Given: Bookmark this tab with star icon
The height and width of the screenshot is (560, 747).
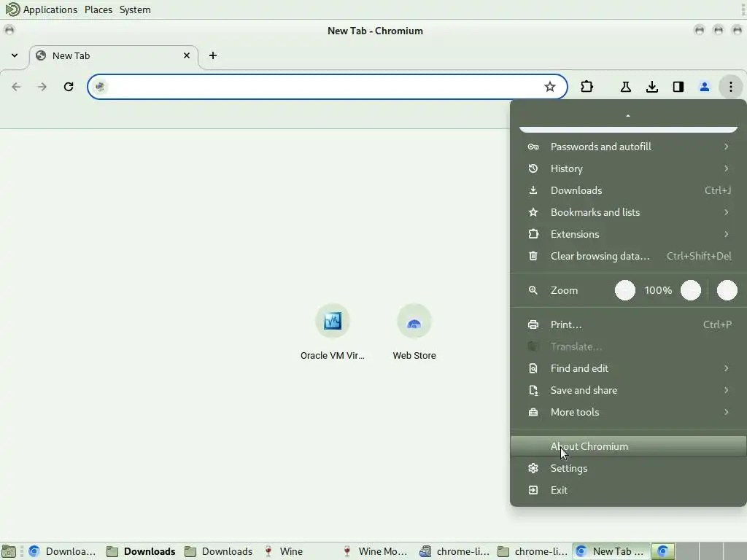Looking at the screenshot, I should [550, 87].
